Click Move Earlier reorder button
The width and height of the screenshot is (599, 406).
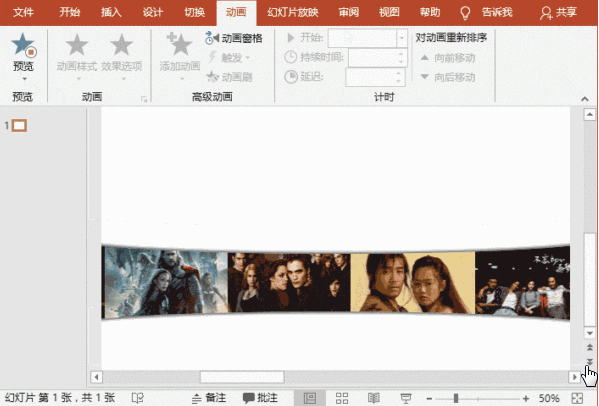[448, 58]
